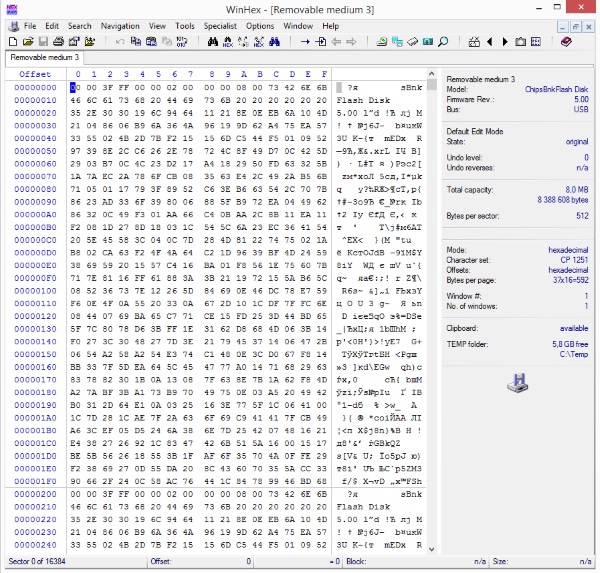Restore the inner document window

coord(576,27)
